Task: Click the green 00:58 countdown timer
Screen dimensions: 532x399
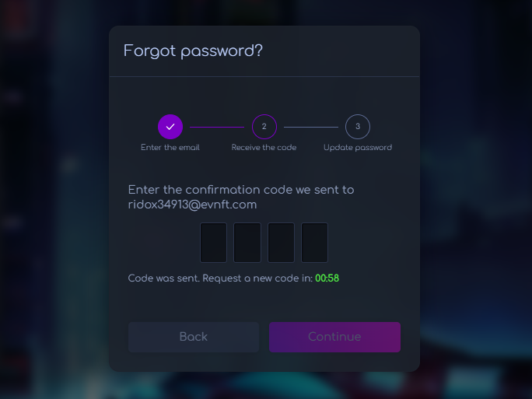Action: point(327,278)
